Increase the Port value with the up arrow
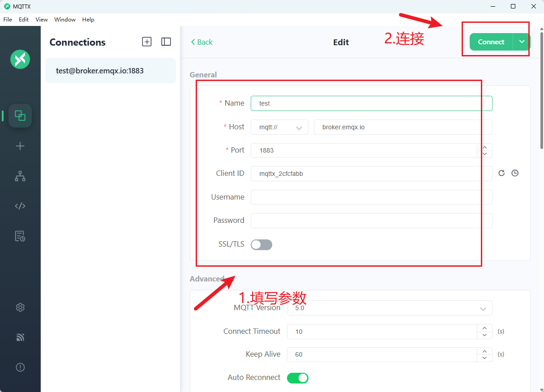 click(485, 147)
